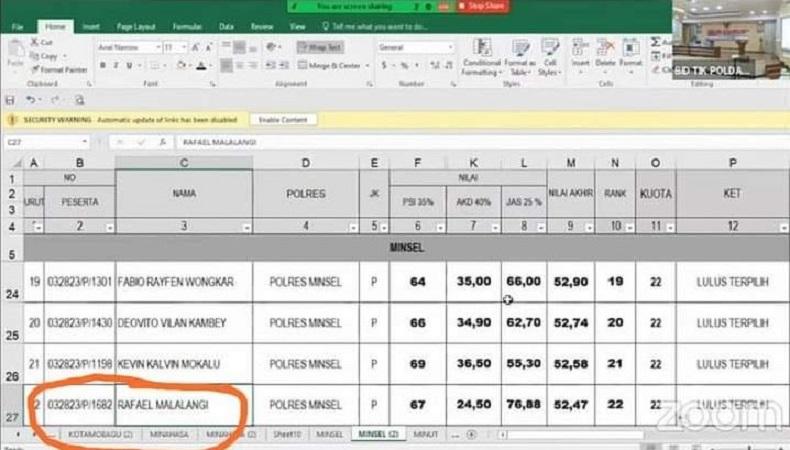Click the Enable Content button
790x450 pixels.
[x=283, y=120]
